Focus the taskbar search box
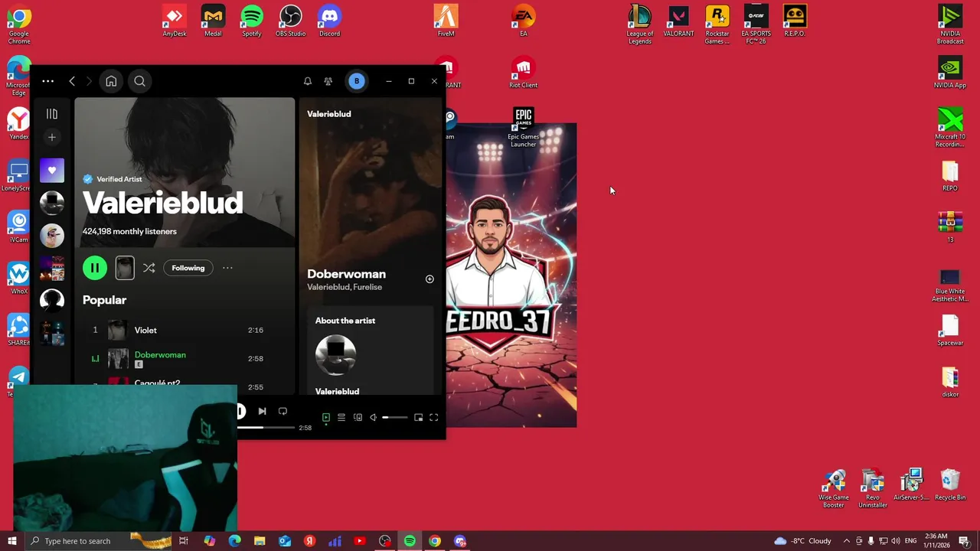The height and width of the screenshot is (551, 980). [x=100, y=541]
